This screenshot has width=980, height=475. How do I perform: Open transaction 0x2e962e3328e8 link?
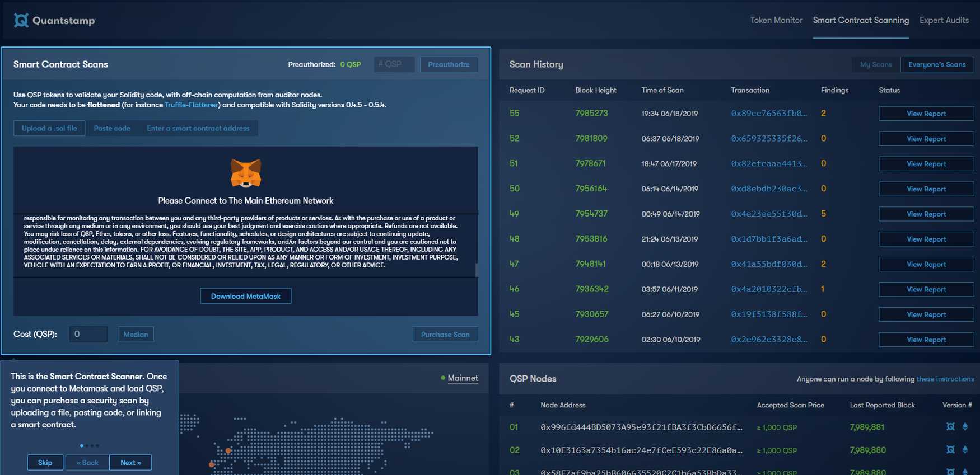(x=769, y=339)
